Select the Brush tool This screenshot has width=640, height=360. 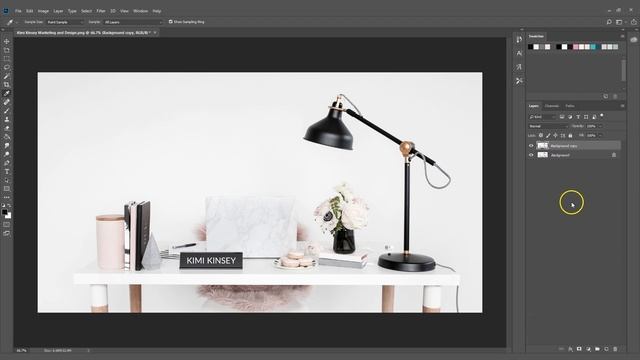(7, 111)
